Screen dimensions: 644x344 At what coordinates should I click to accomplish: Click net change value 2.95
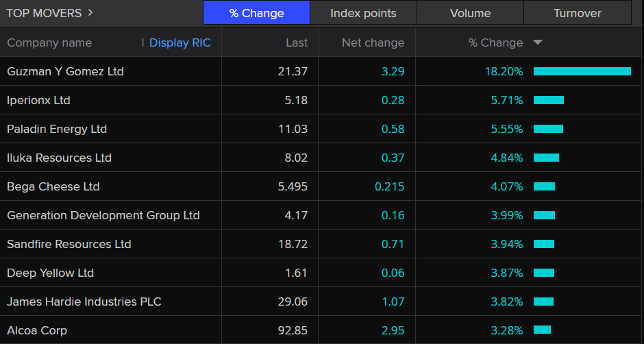pyautogui.click(x=393, y=330)
